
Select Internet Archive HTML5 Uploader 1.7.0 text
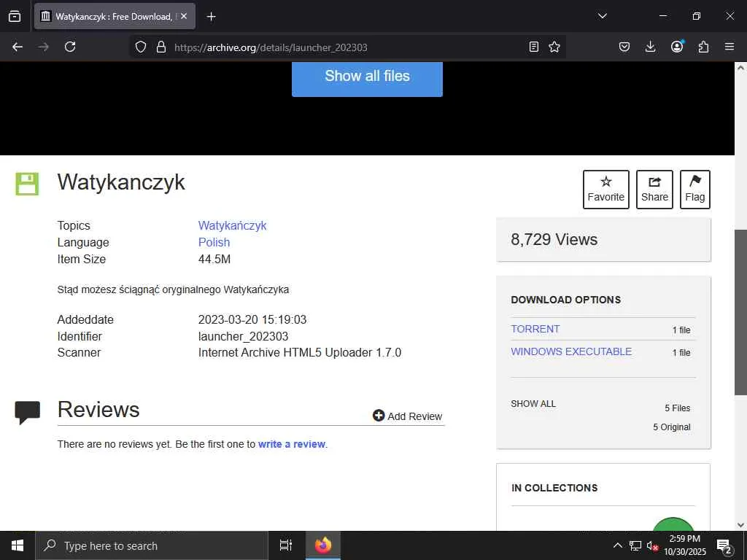click(x=300, y=352)
